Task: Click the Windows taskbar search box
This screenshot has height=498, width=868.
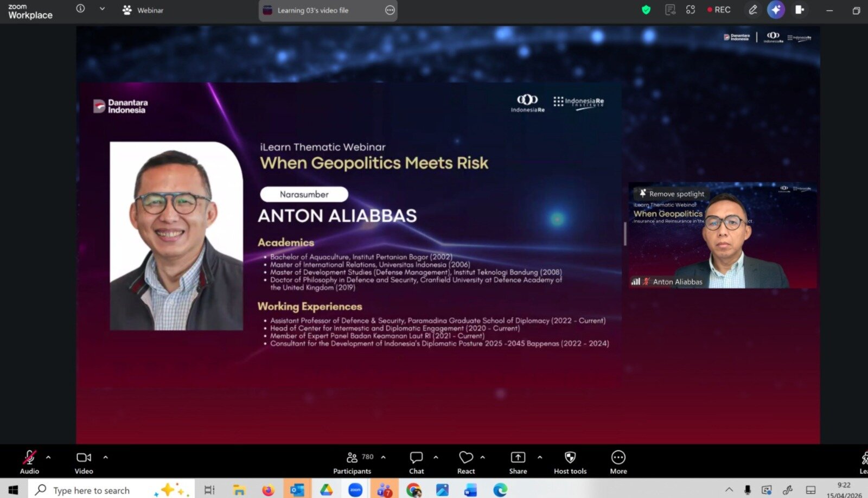Action: point(91,490)
